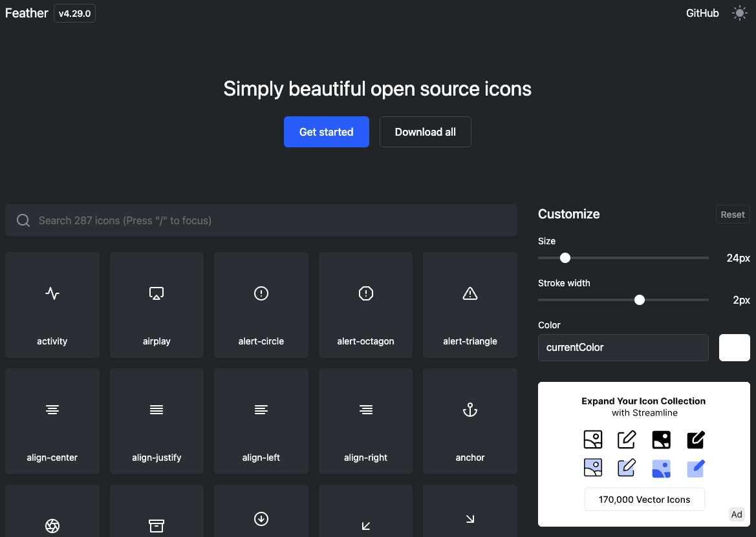Pick the align-left icon
The image size is (756, 537).
pos(261,421)
